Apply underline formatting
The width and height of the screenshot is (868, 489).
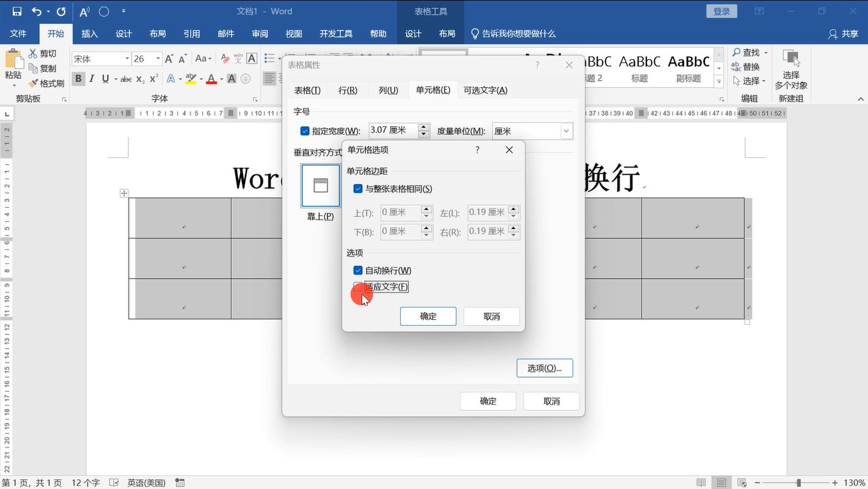(105, 78)
